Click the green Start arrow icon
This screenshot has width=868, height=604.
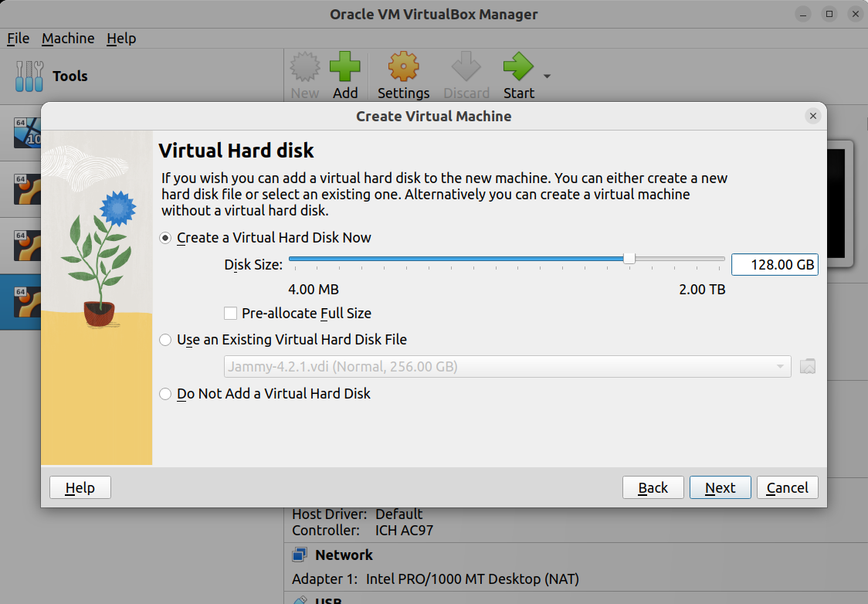519,67
